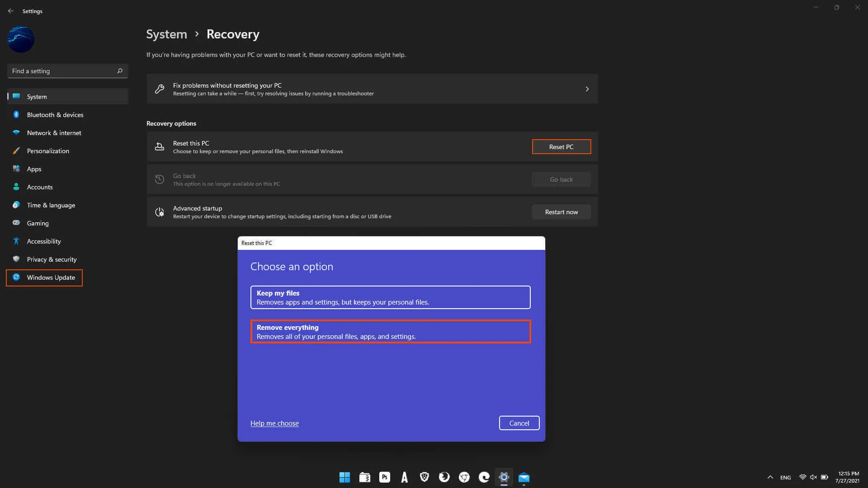Click Apps settings menu item
Image resolution: width=868 pixels, height=488 pixels.
(x=34, y=169)
